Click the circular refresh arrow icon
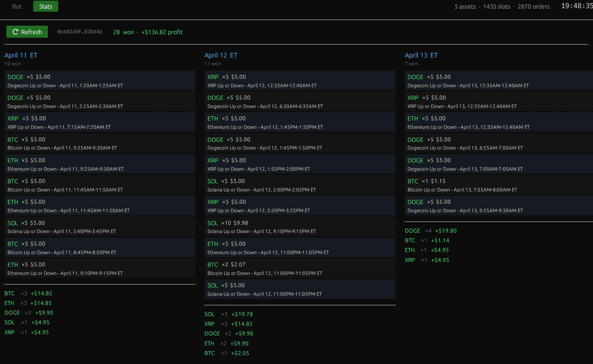593x364 pixels. 14,32
